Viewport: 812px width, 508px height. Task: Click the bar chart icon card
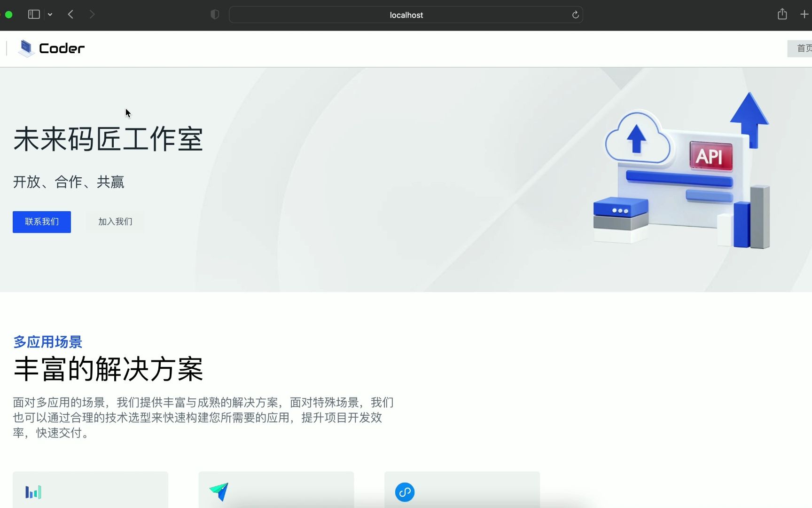coord(90,490)
